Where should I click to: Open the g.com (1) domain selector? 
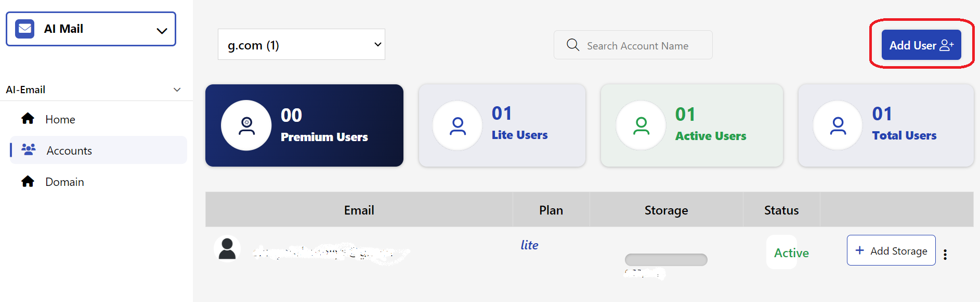(302, 45)
